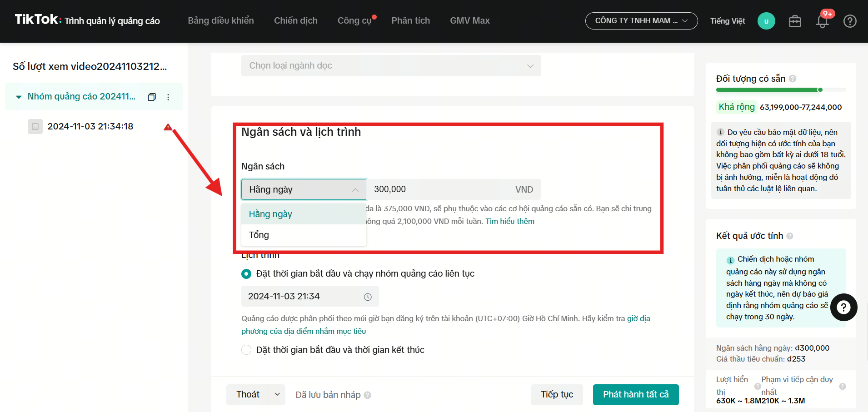868x412 pixels.
Task: Click the Ngân sách hằng ngày đ300,000 text
Action: pyautogui.click(x=773, y=348)
